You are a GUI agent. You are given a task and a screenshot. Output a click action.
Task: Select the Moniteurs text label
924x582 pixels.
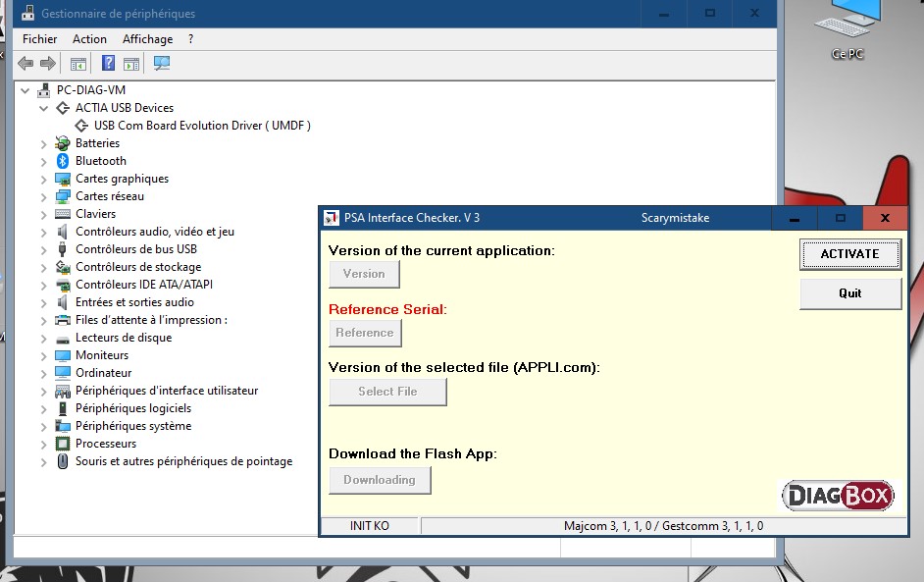coord(102,355)
